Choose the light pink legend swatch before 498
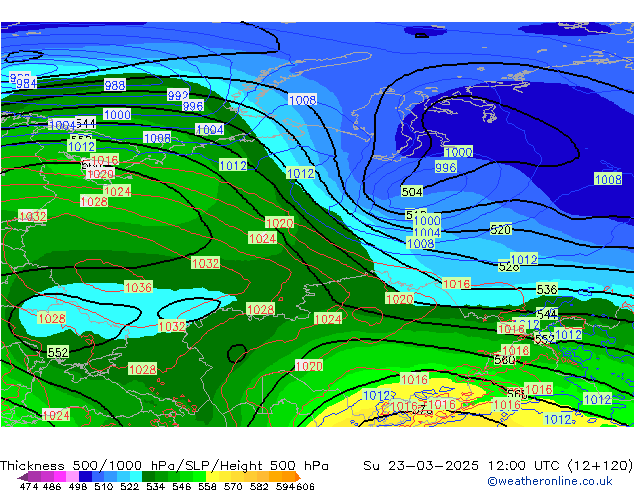 click(x=72, y=477)
